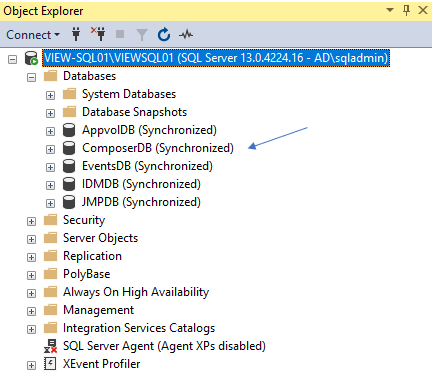This screenshot has height=379, width=434.
Task: Click the Security folder icon
Action: 50,220
